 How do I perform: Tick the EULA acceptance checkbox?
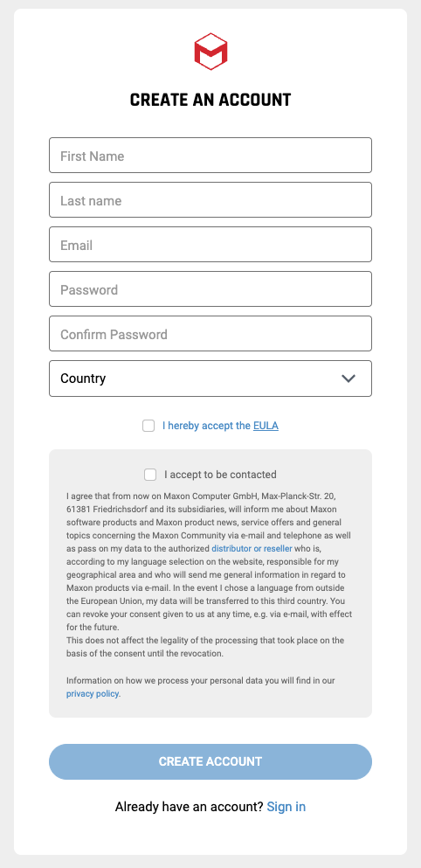(x=148, y=426)
